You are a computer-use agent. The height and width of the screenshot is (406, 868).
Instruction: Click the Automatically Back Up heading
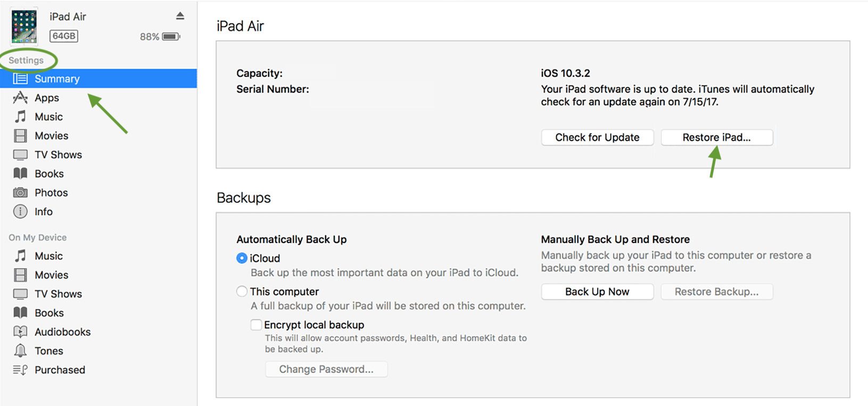tap(291, 239)
